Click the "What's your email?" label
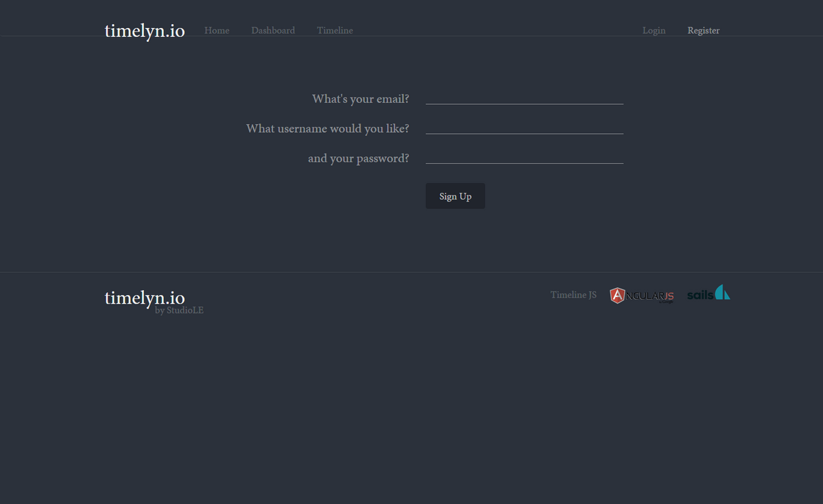 tap(360, 99)
